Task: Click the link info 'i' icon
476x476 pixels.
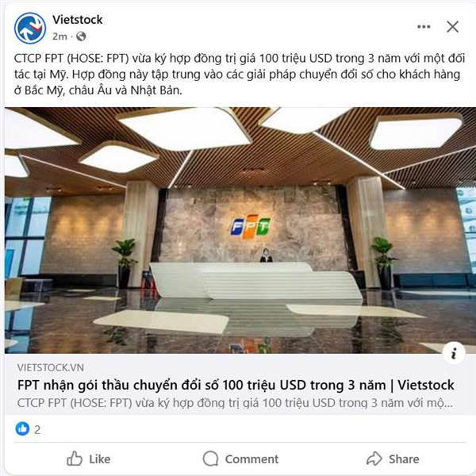Action: pyautogui.click(x=454, y=353)
